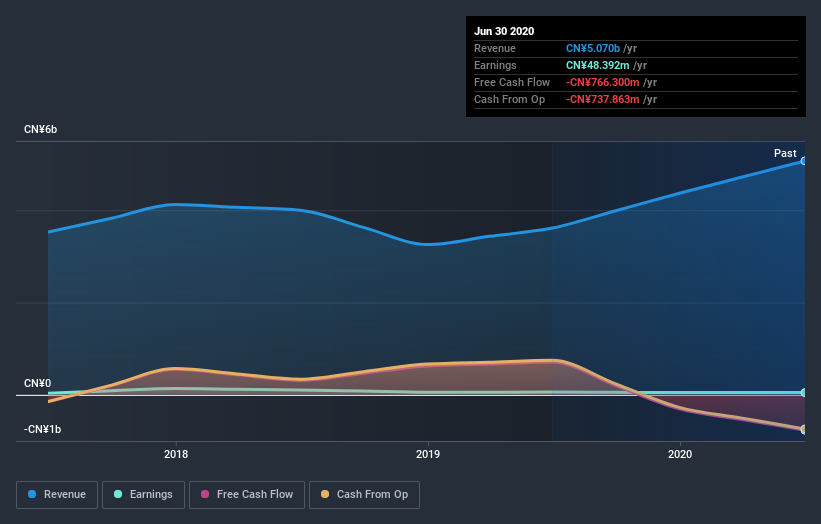Toggle the Revenue series in the legend
The height and width of the screenshot is (524, 821).
57,495
